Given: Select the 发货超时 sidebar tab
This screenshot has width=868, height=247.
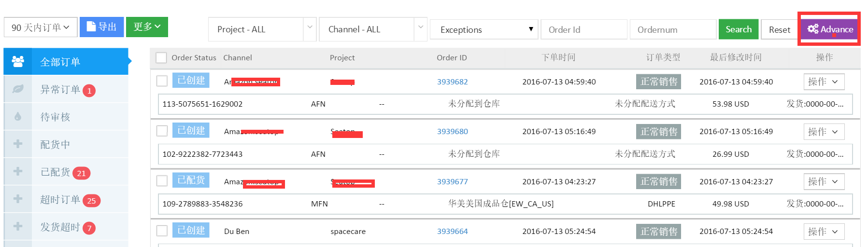Looking at the screenshot, I should [x=66, y=227].
